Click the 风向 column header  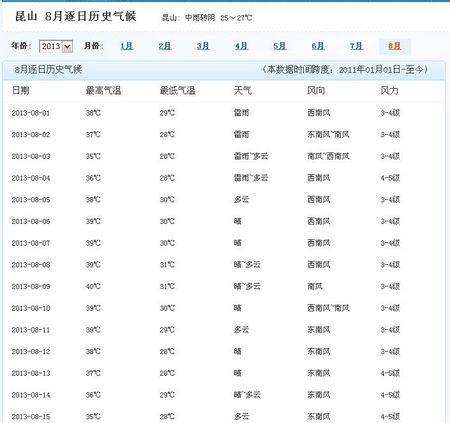tap(316, 90)
